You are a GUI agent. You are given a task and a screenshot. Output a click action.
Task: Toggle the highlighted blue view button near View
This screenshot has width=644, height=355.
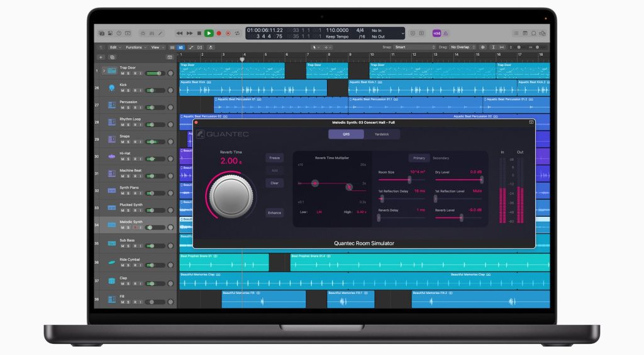pyautogui.click(x=180, y=48)
